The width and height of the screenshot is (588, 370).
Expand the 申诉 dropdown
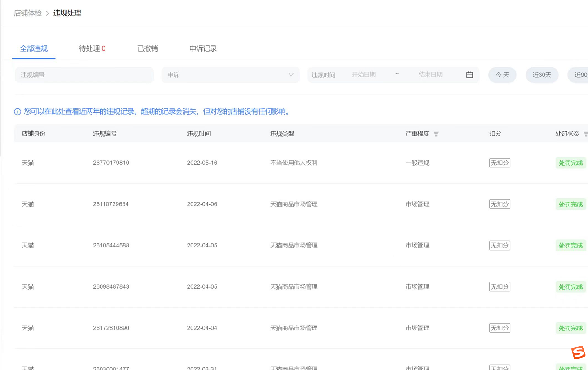pyautogui.click(x=230, y=75)
